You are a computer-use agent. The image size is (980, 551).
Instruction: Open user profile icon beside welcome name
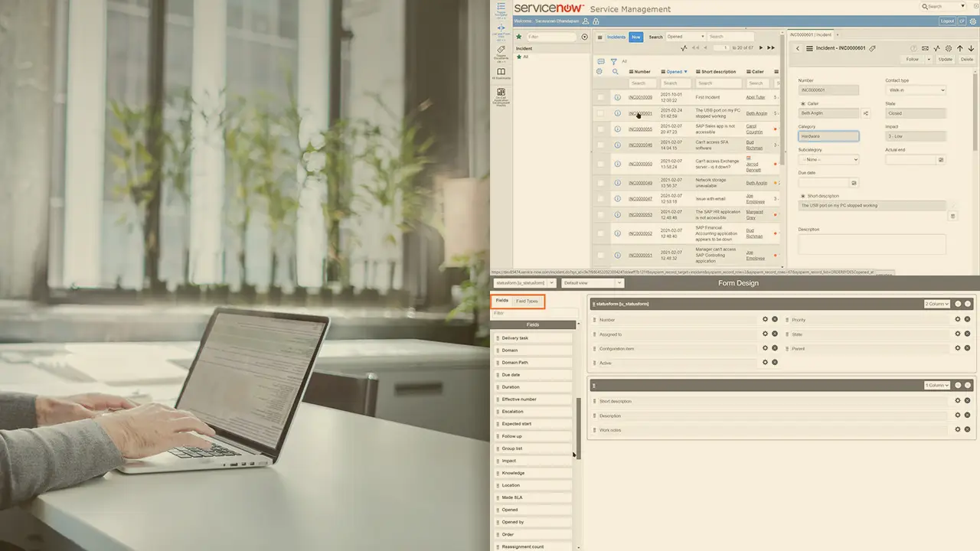[586, 21]
